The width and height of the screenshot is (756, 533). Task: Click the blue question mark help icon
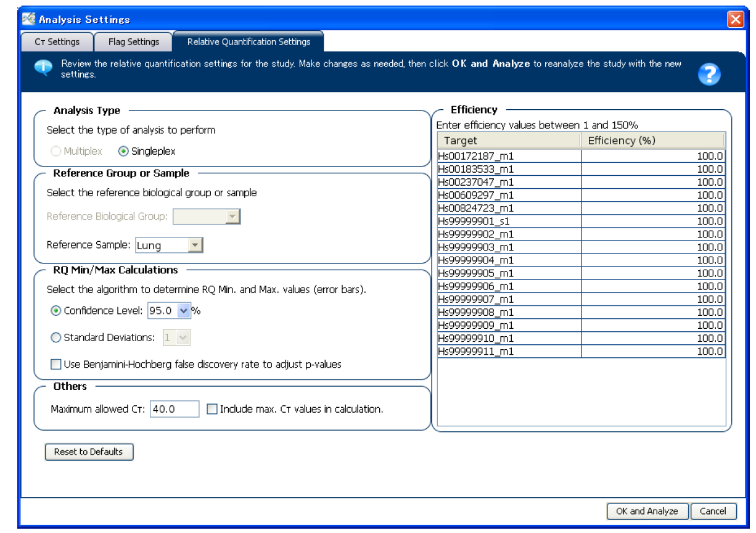tap(709, 75)
